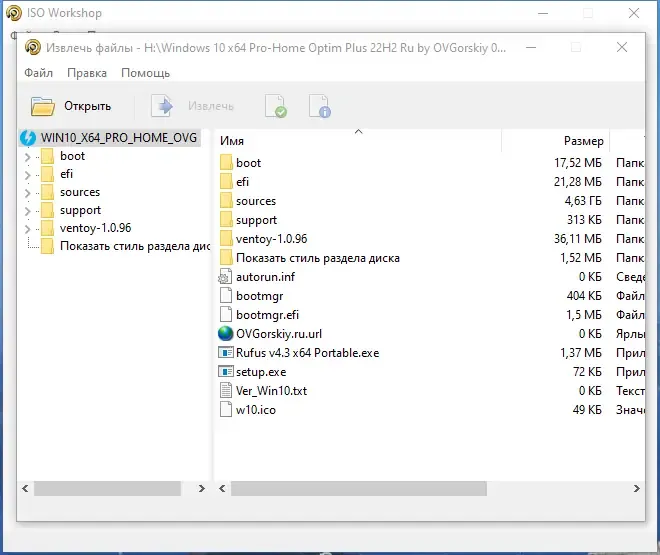Click the Extract arrow toolbar icon
Screen dimensions: 660x555
[x=162, y=106]
